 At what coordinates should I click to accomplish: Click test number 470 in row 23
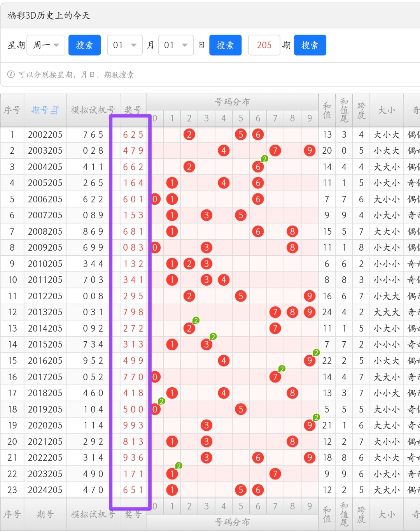pyautogui.click(x=93, y=490)
